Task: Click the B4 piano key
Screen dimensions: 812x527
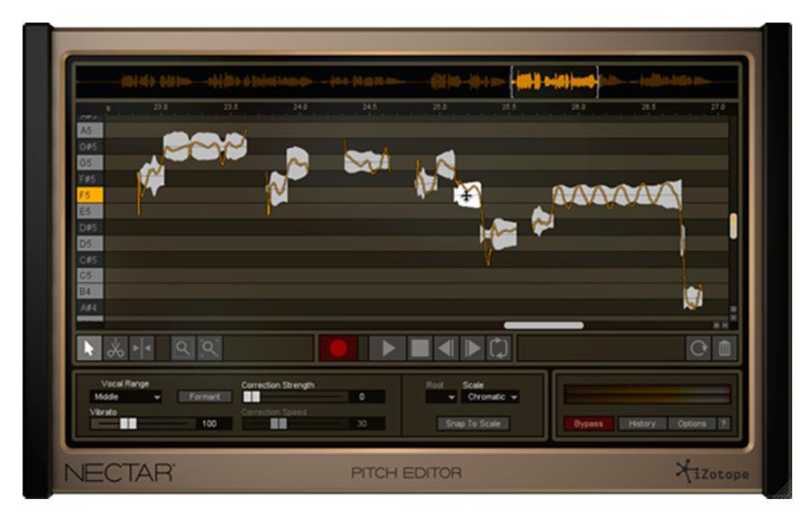Action: pyautogui.click(x=90, y=291)
